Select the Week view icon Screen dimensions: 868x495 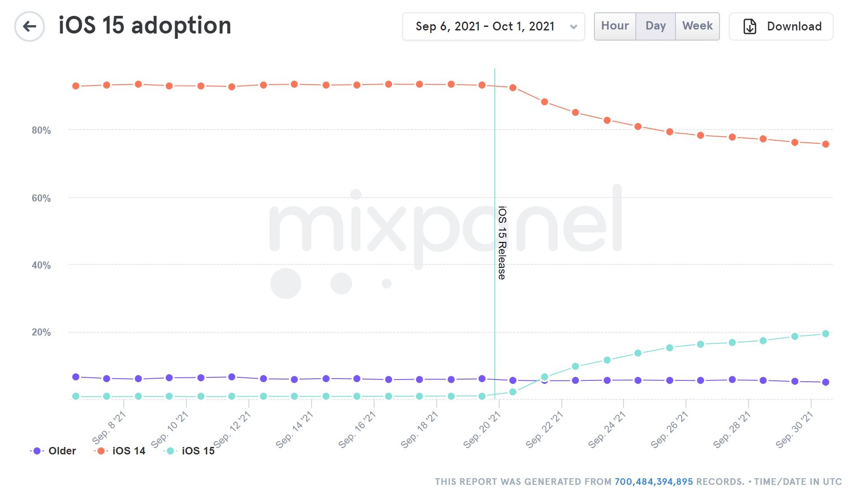(697, 27)
